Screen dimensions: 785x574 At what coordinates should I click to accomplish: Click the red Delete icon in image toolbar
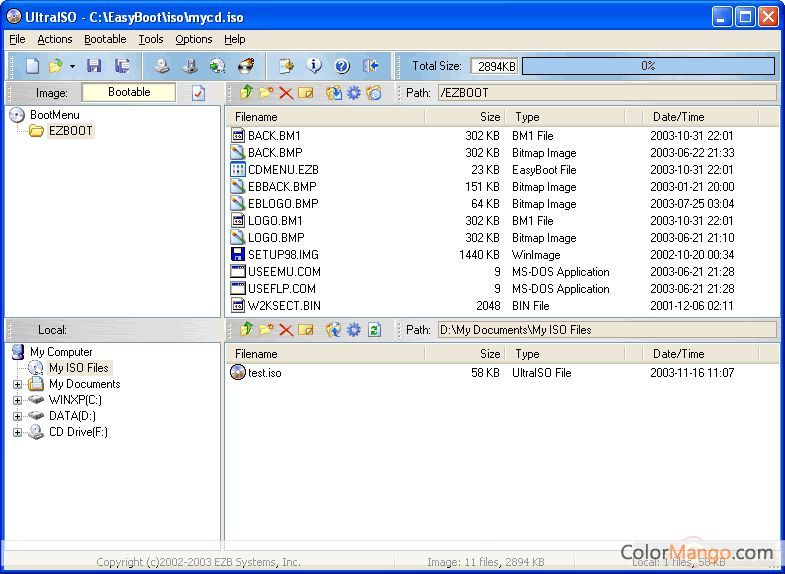tap(286, 93)
